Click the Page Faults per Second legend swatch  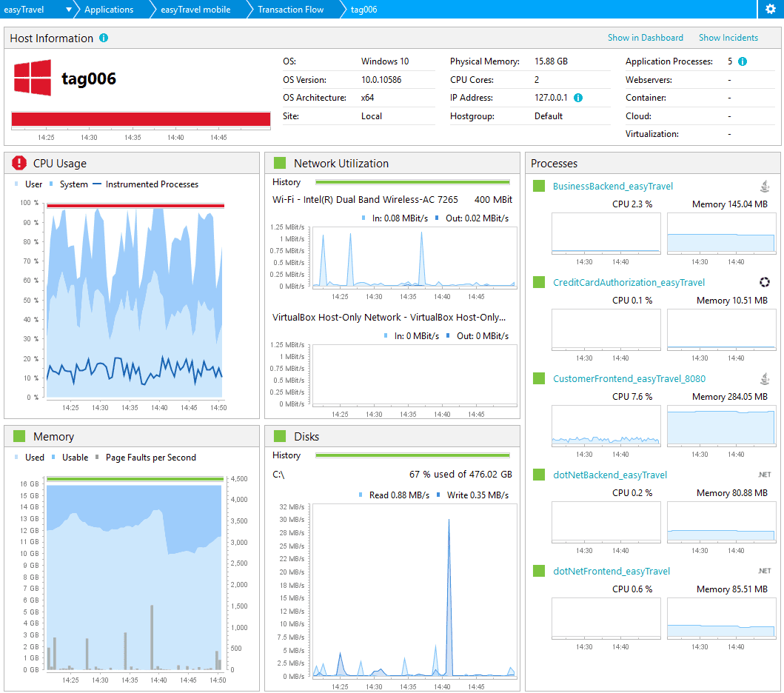coord(97,457)
